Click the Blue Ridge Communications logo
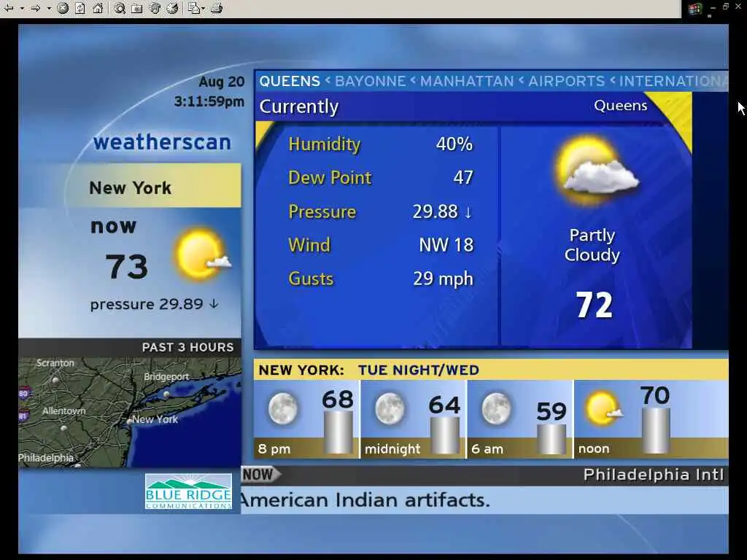The height and width of the screenshot is (560, 747). (x=188, y=491)
